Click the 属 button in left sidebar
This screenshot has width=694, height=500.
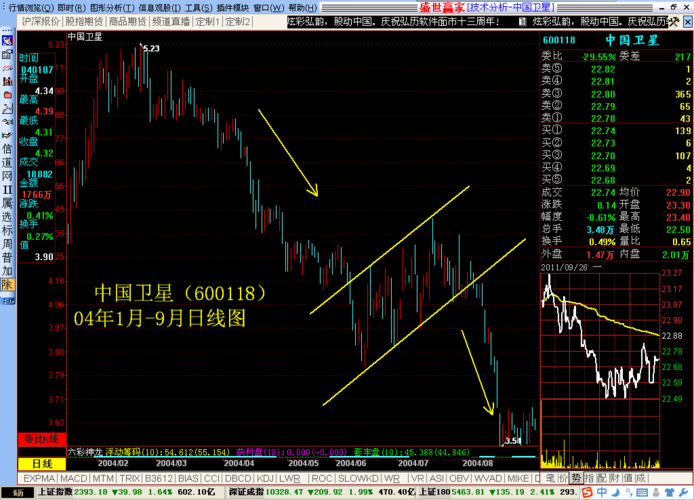7,203
